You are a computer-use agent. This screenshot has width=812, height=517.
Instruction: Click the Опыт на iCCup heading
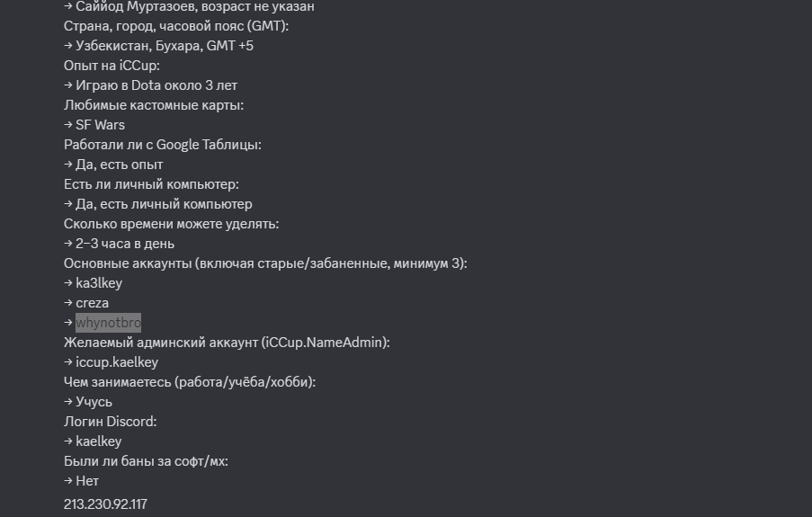click(x=112, y=66)
